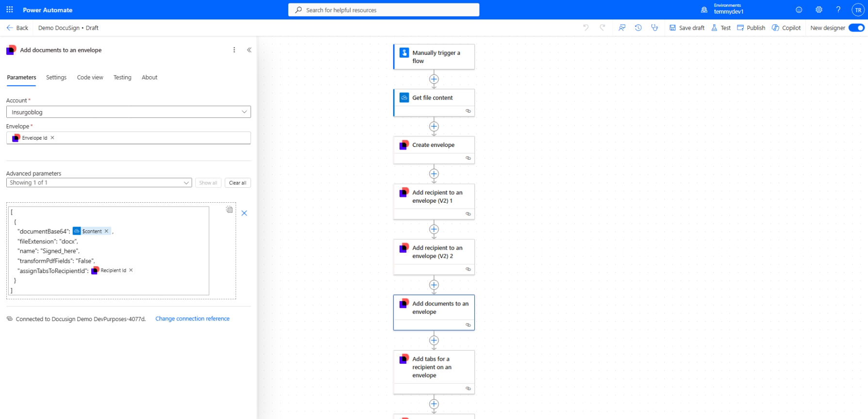Select the Manually trigger a flow card
This screenshot has height=419, width=868.
434,57
